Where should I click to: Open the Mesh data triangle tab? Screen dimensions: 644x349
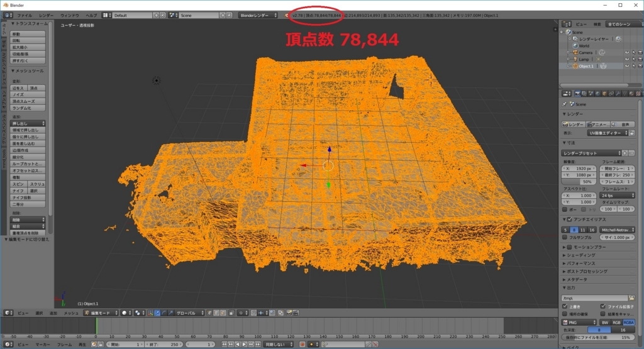(625, 94)
